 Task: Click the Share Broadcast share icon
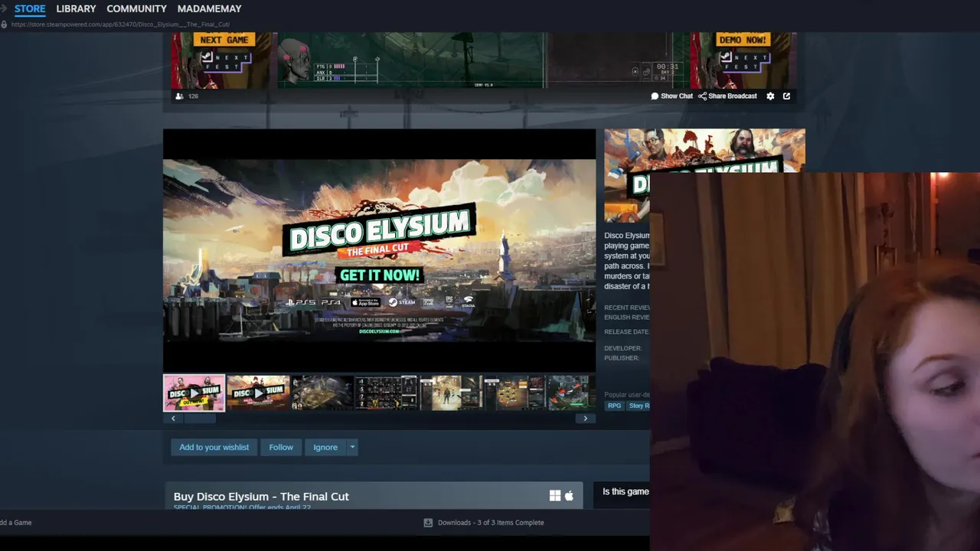pyautogui.click(x=702, y=96)
